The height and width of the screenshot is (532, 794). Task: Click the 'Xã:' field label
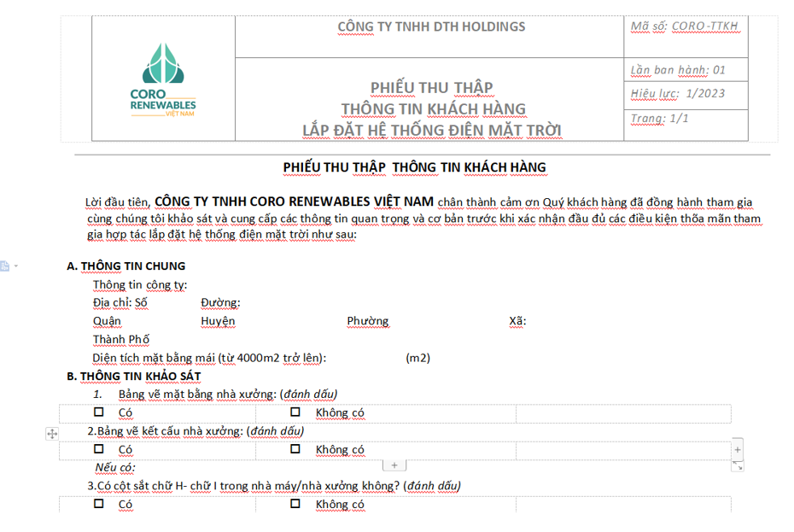(517, 321)
